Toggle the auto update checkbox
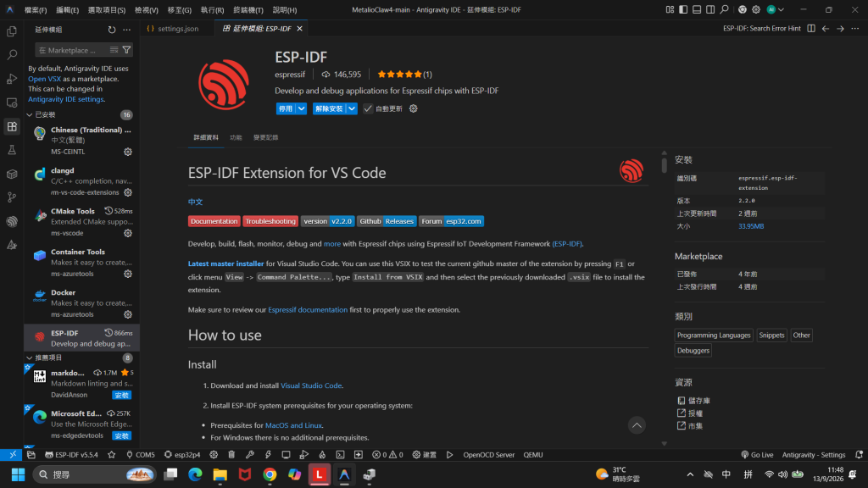The width and height of the screenshot is (868, 488). pos(368,108)
